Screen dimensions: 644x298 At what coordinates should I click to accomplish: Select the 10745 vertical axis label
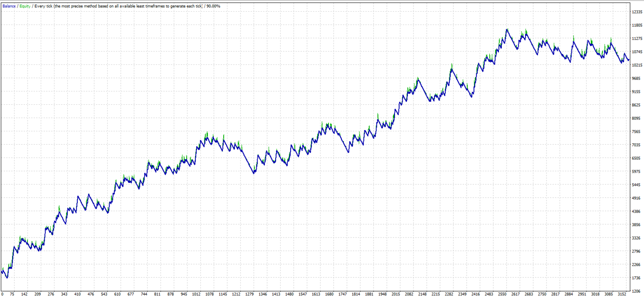click(x=637, y=52)
